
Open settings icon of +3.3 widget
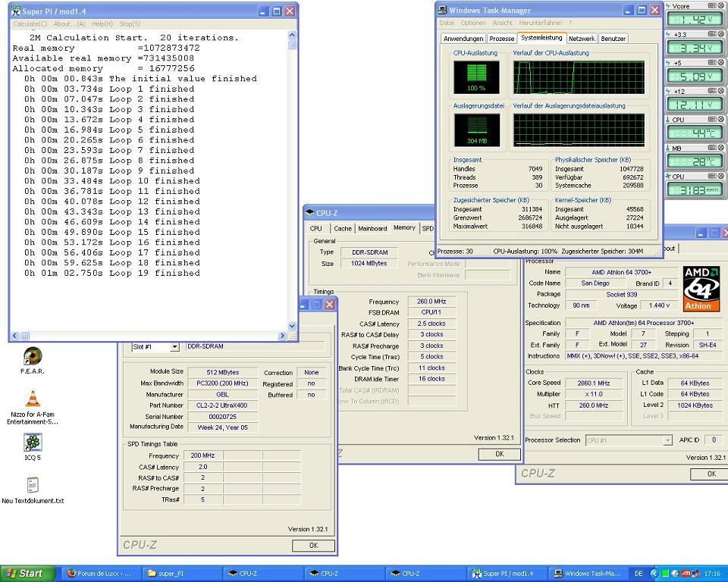pyautogui.click(x=712, y=34)
